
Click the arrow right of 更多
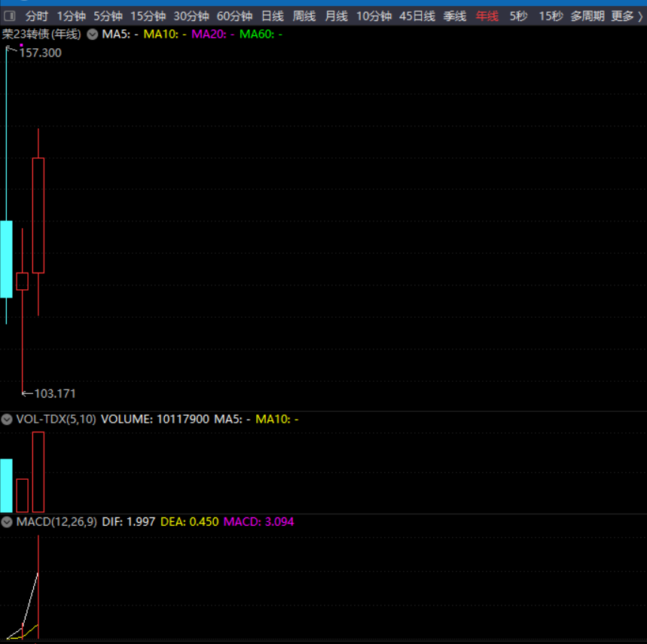coord(640,17)
